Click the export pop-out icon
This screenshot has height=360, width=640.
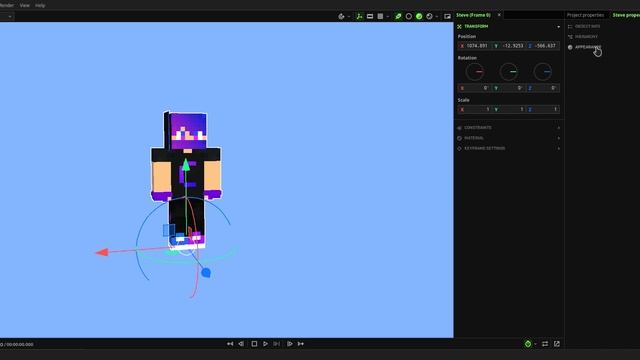tap(557, 344)
